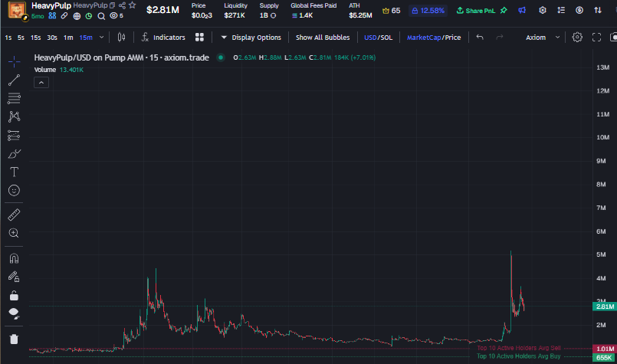
Task: Click the redo arrow
Action: [x=499, y=37]
